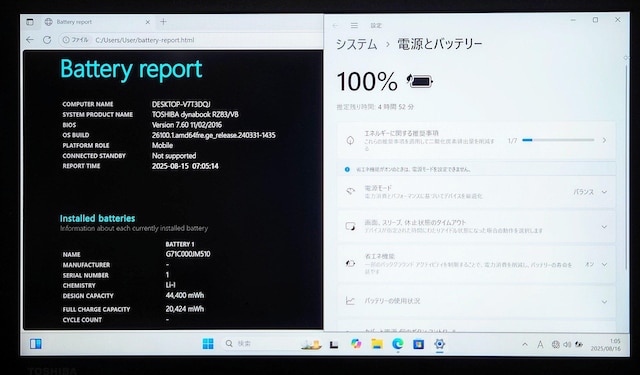Open the volume control in system tray
This screenshot has width=640, height=375.
point(567,345)
